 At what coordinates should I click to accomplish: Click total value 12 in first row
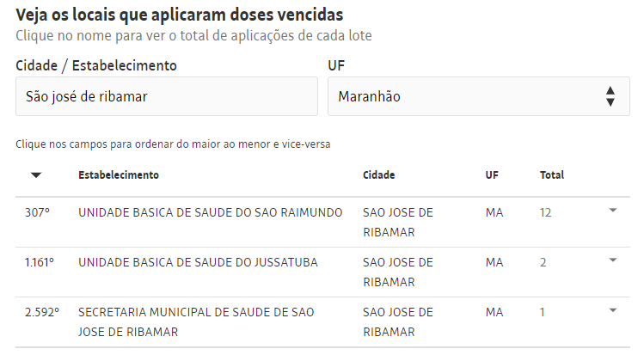pyautogui.click(x=546, y=212)
